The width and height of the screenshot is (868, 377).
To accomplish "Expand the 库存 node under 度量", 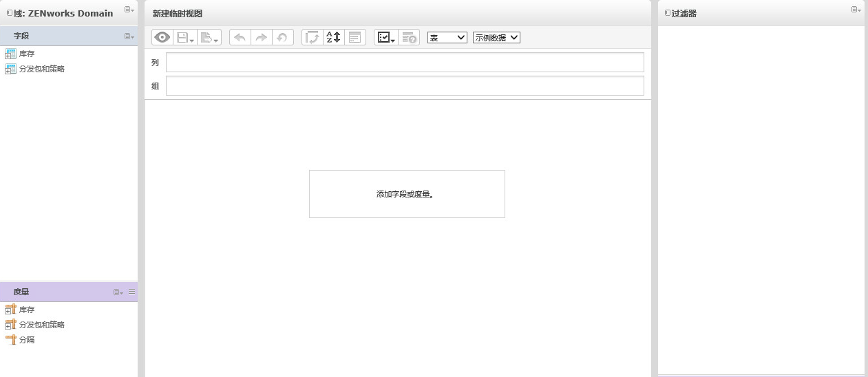I will pyautogui.click(x=8, y=312).
